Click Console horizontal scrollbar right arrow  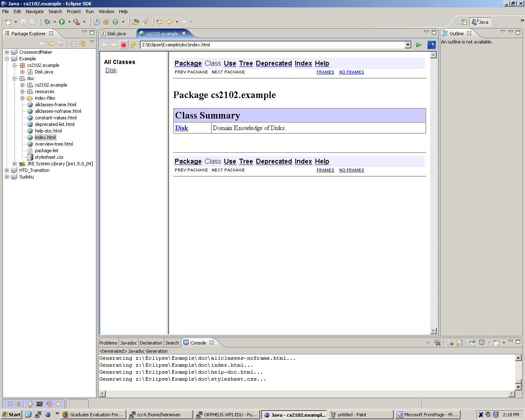(511, 394)
